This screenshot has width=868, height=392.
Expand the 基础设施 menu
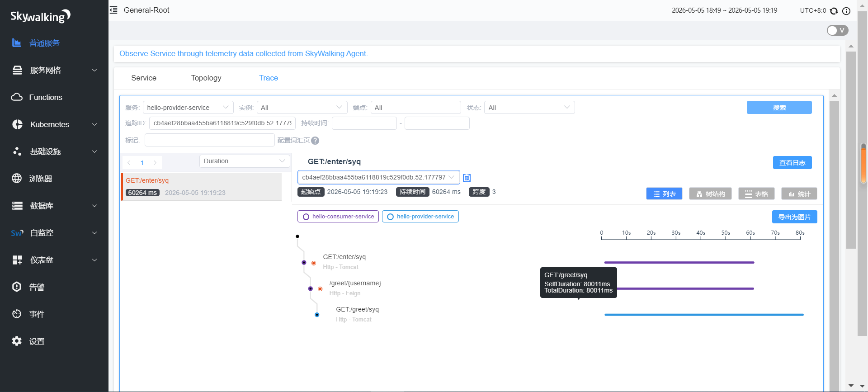point(94,151)
